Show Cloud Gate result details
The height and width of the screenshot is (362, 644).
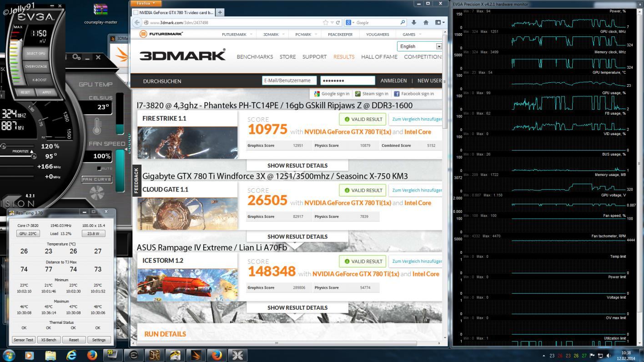(x=297, y=236)
